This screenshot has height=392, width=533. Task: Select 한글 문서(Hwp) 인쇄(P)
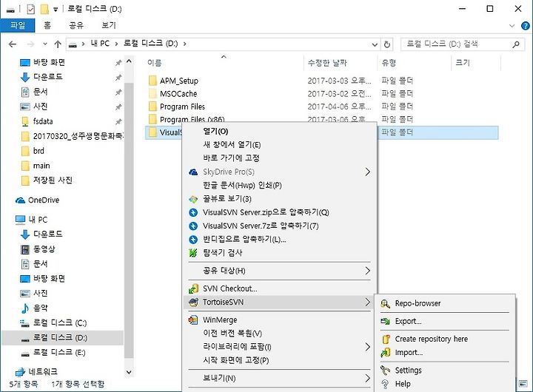(242, 185)
